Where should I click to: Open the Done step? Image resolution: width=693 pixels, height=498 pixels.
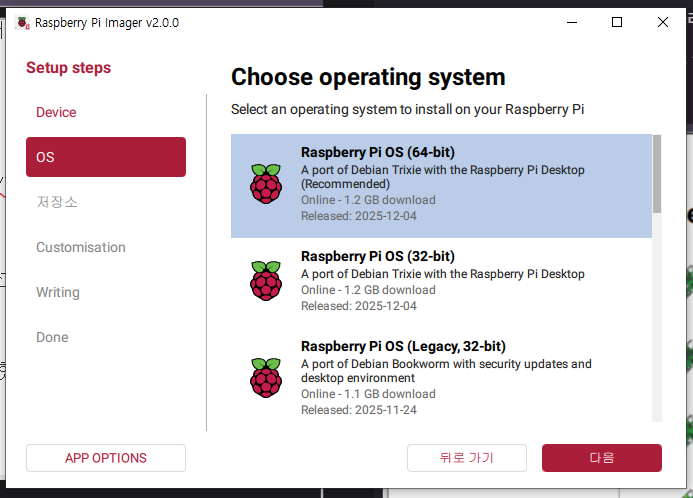[x=52, y=337]
